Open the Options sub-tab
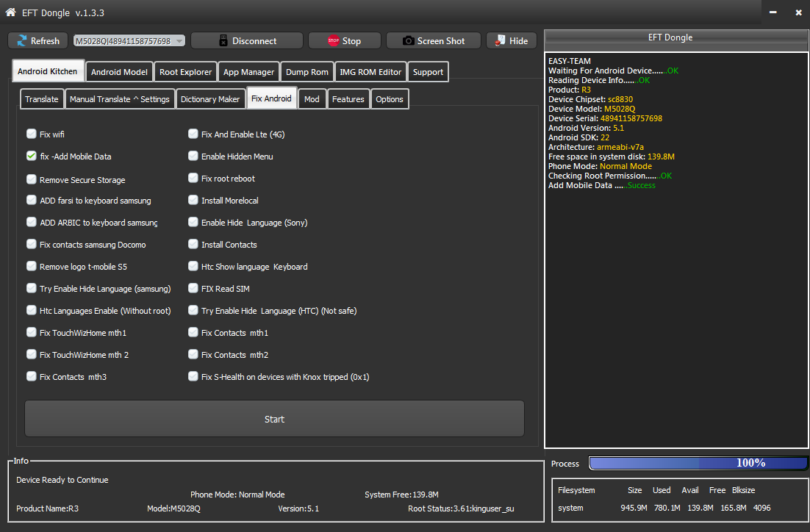This screenshot has width=810, height=532. [390, 99]
